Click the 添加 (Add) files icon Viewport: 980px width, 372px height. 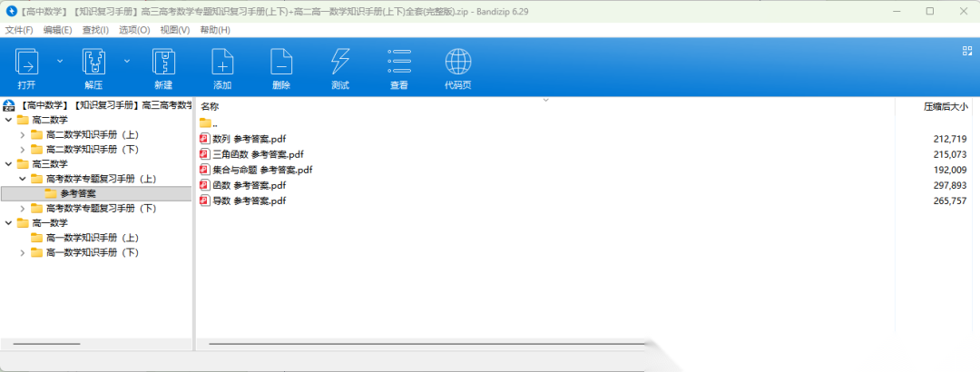point(222,64)
